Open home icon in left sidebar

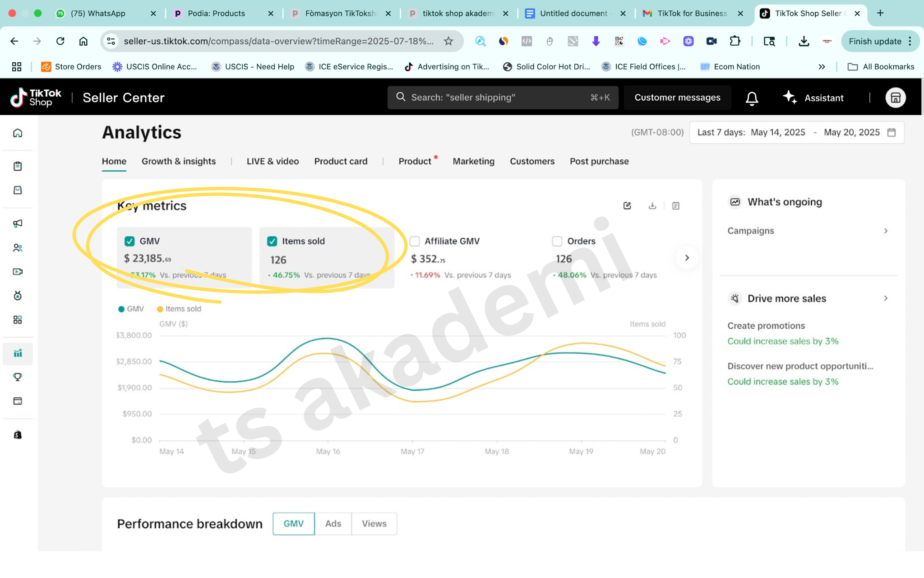pos(18,133)
